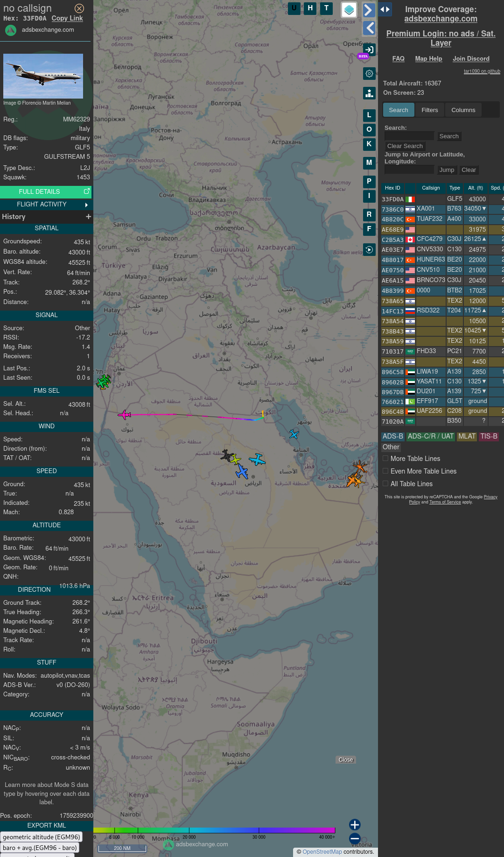The height and width of the screenshot is (857, 504).
Task: Expand the FLIGHT ACTIVITY section
Action: point(46,205)
